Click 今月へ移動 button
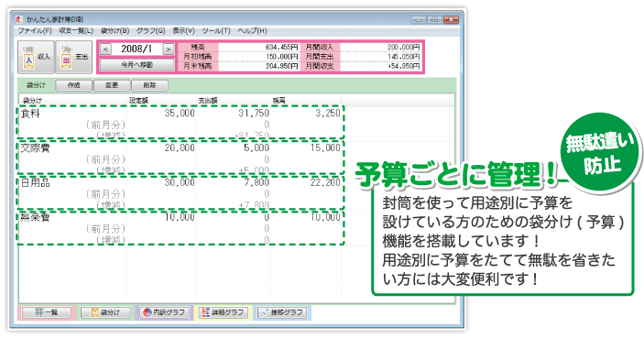The width and height of the screenshot is (644, 338). 136,65
